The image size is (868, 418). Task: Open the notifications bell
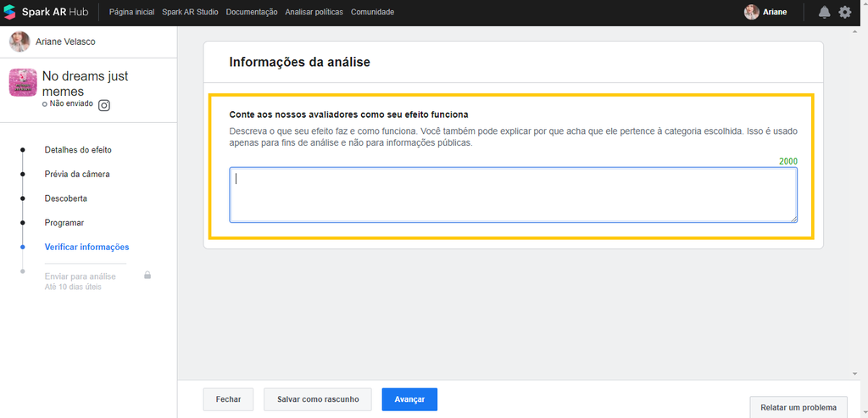824,12
